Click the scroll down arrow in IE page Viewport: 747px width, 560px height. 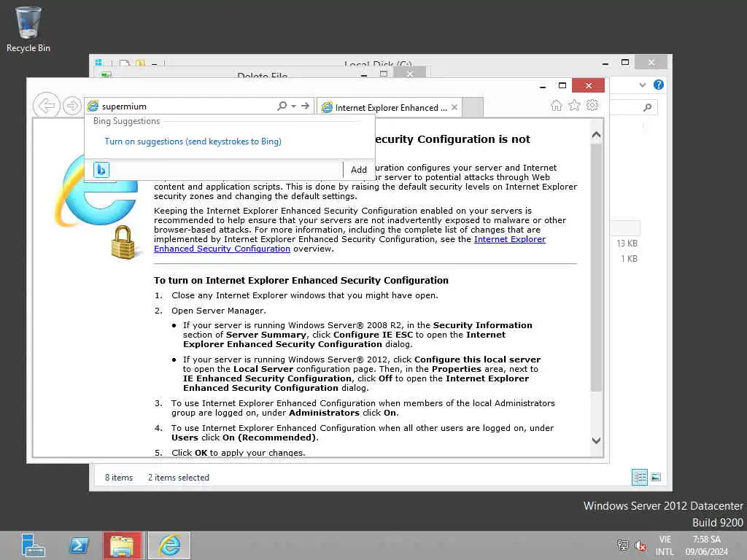coord(596,440)
